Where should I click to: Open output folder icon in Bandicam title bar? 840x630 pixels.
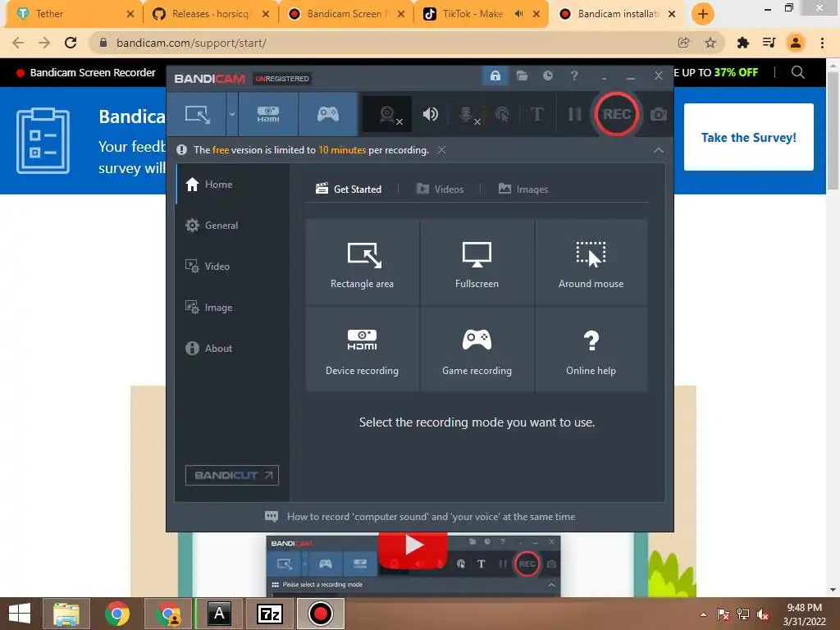(x=522, y=75)
